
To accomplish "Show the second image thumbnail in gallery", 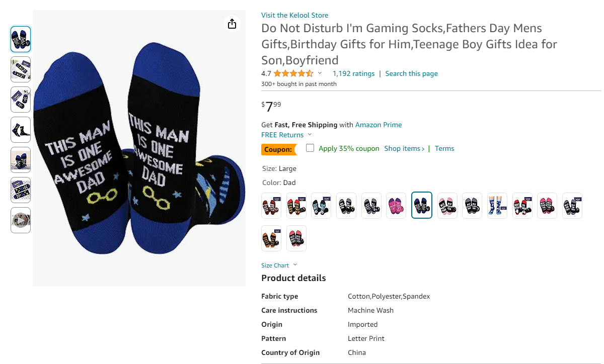I will (21, 69).
